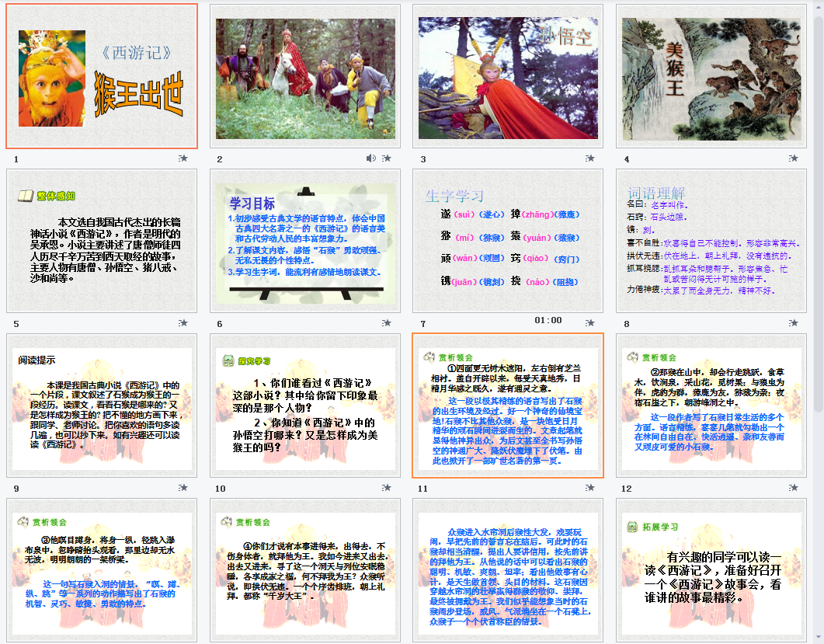Screen dimensions: 824x644
Task: Select the 拓展学习 slide thumbnail
Action: (x=711, y=570)
